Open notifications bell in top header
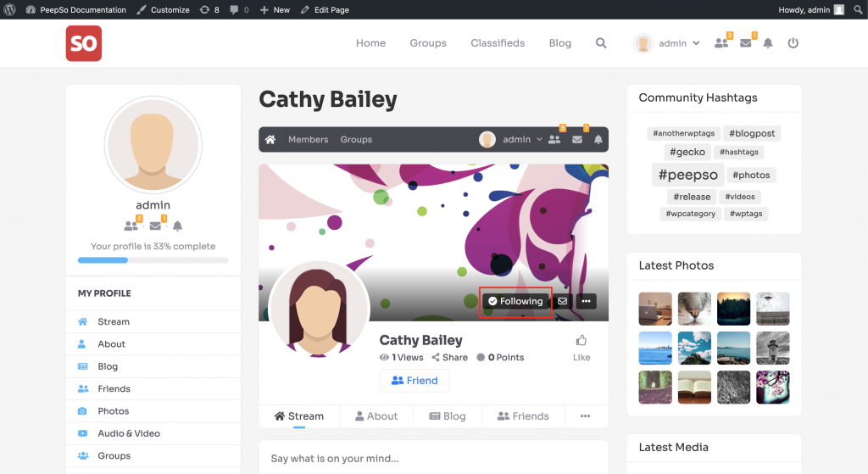 coord(768,43)
